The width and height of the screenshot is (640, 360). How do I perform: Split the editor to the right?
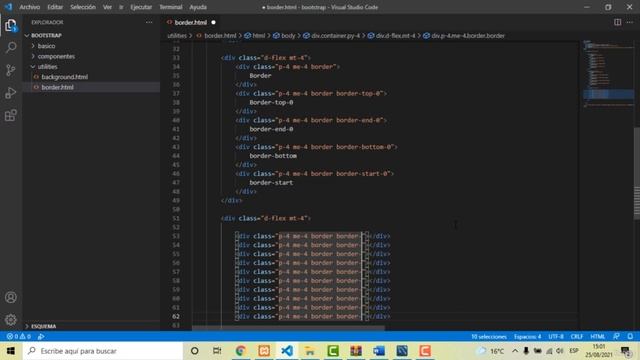[x=618, y=22]
